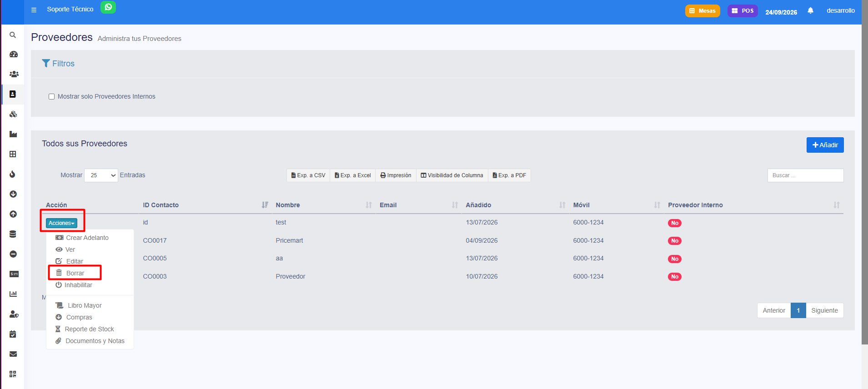Open Libro Mayor from actions menu
868x389 pixels.
tap(79, 305)
